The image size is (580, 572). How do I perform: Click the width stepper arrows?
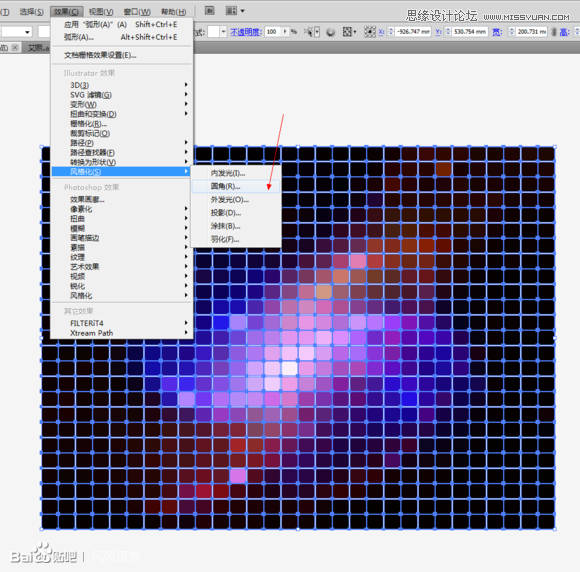512,32
